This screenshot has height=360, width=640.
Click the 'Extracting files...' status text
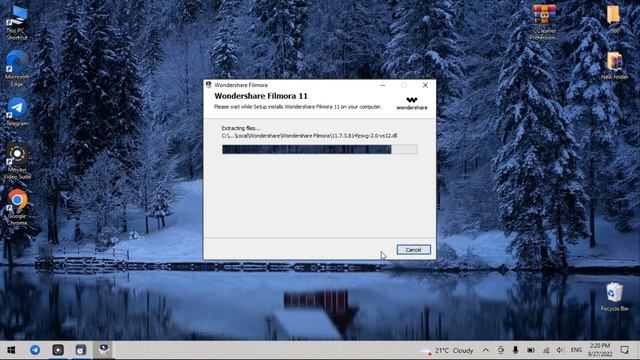(241, 128)
